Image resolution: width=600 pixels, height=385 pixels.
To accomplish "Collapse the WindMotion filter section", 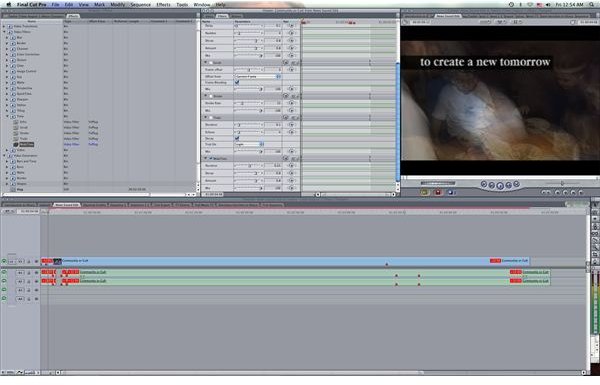I will point(206,158).
